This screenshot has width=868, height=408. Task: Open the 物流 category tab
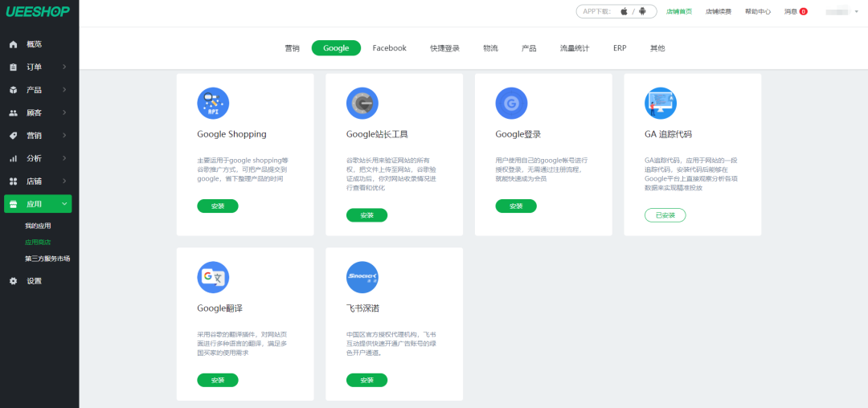coord(490,48)
